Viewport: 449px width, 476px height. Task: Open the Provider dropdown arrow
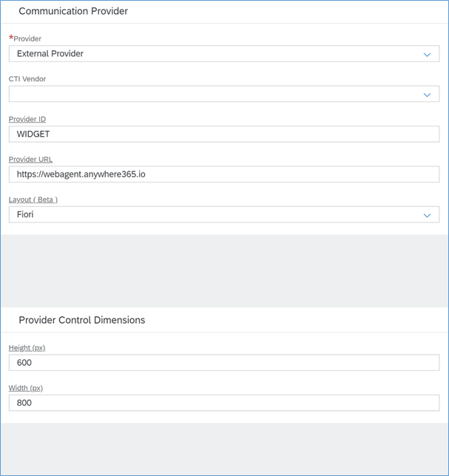click(427, 55)
